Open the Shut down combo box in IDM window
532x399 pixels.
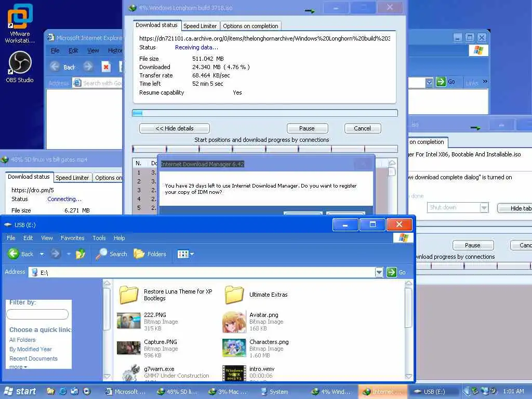coord(458,207)
